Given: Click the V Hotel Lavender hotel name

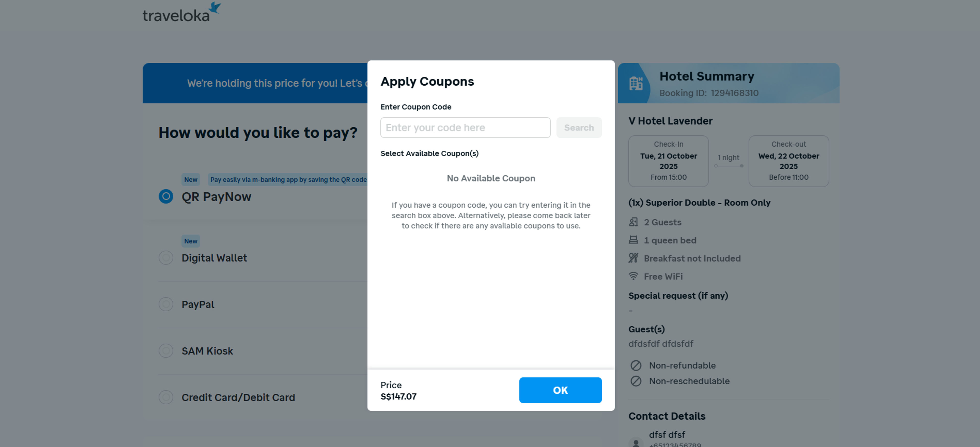Looking at the screenshot, I should tap(670, 121).
